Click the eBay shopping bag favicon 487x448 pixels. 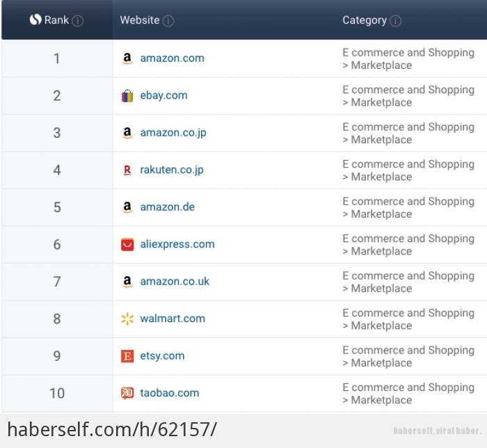[127, 95]
